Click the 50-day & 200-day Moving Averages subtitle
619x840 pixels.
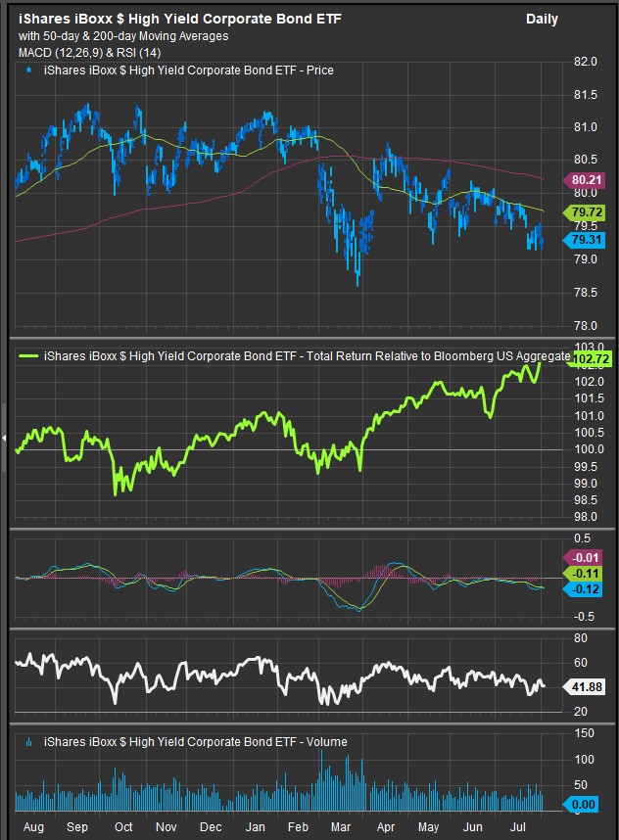(x=123, y=36)
